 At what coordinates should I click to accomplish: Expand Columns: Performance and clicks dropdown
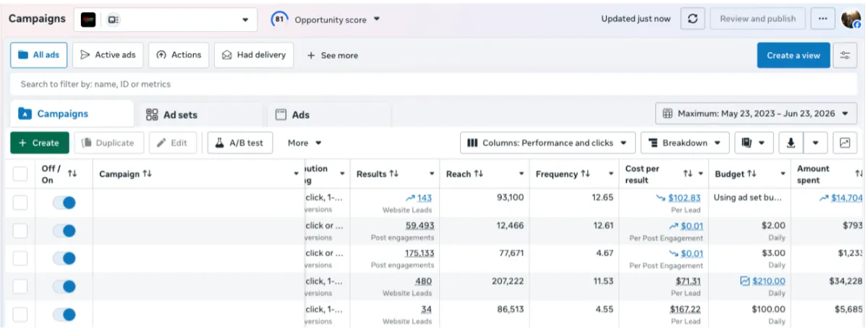tap(548, 143)
